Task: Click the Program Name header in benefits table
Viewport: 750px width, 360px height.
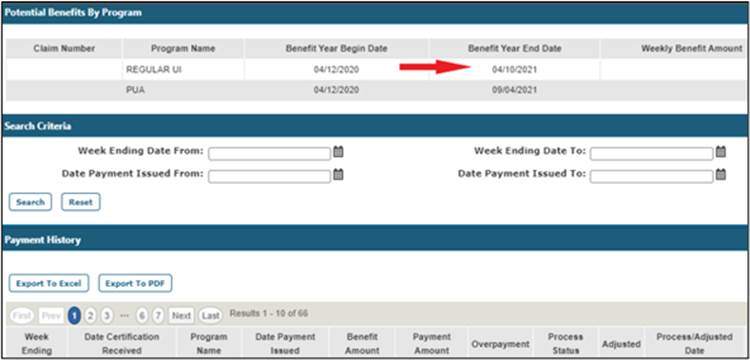Action: click(x=183, y=49)
